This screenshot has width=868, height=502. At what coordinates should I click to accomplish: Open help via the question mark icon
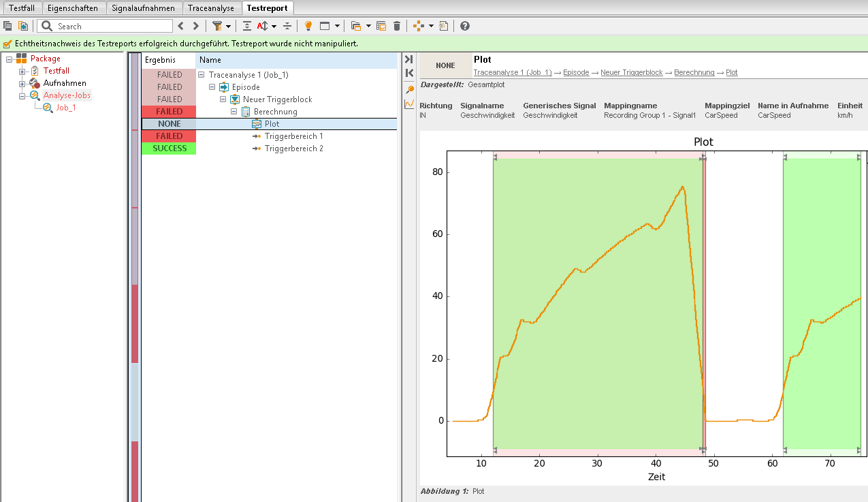point(465,26)
